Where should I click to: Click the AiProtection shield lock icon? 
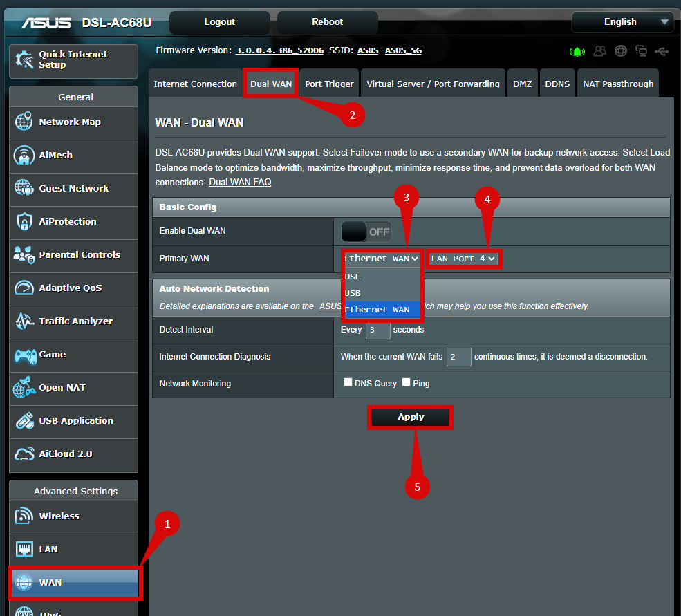(24, 222)
